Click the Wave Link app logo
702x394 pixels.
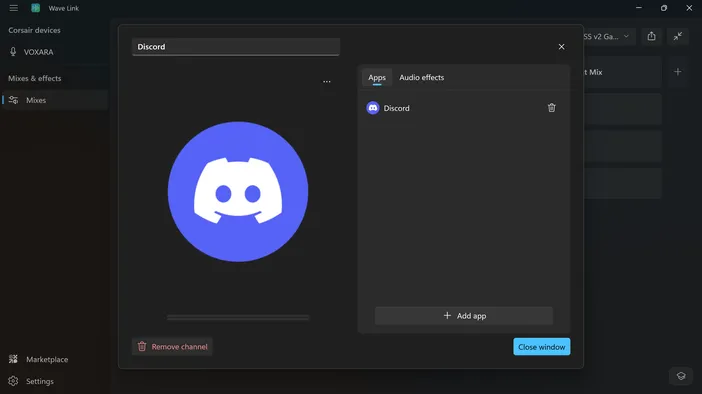(x=35, y=8)
